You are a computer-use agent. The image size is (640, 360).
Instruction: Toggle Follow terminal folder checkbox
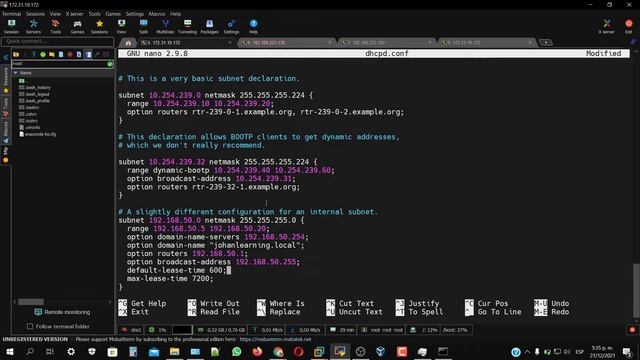pos(30,326)
